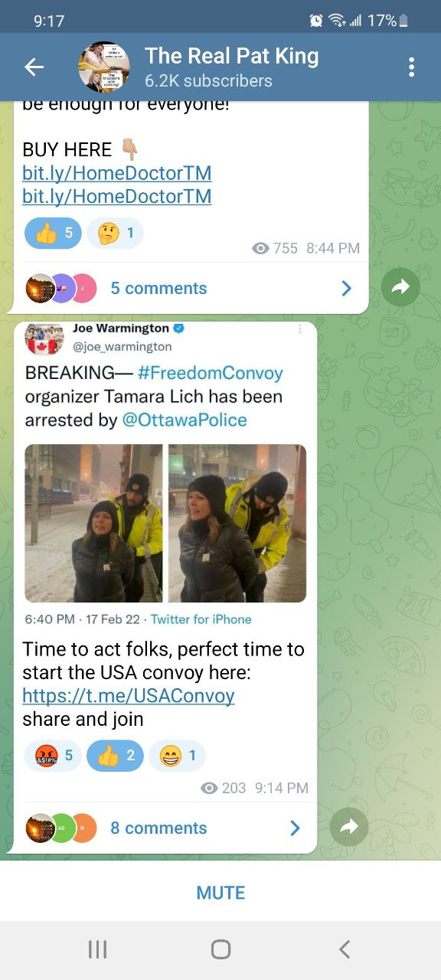This screenshot has height=980, width=441.
Task: Forward the Tamara Lich post via share arrow
Action: 349,827
